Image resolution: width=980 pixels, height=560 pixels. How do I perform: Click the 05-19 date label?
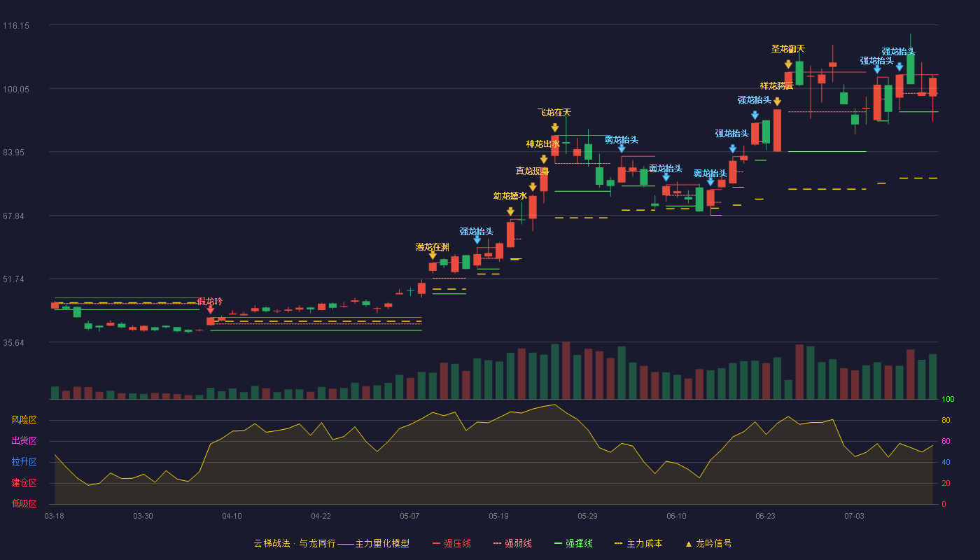click(498, 516)
